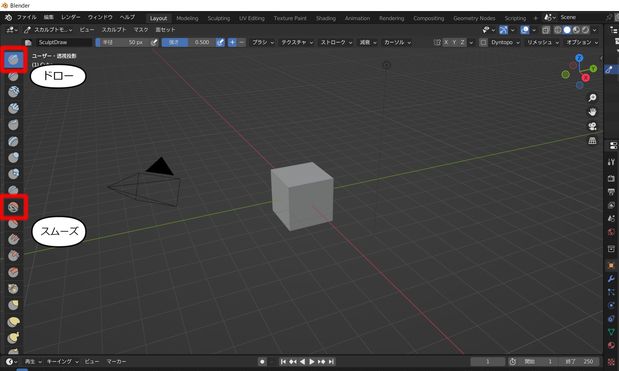Screen dimensions: 619x371
Task: Open the 3D viewport editor type dropdown
Action: [x=12, y=30]
